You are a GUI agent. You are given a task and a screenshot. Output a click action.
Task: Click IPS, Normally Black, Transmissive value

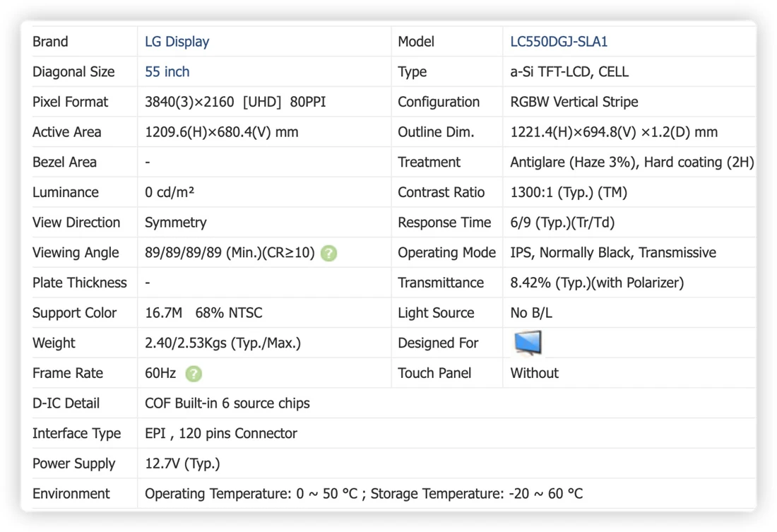click(x=613, y=253)
